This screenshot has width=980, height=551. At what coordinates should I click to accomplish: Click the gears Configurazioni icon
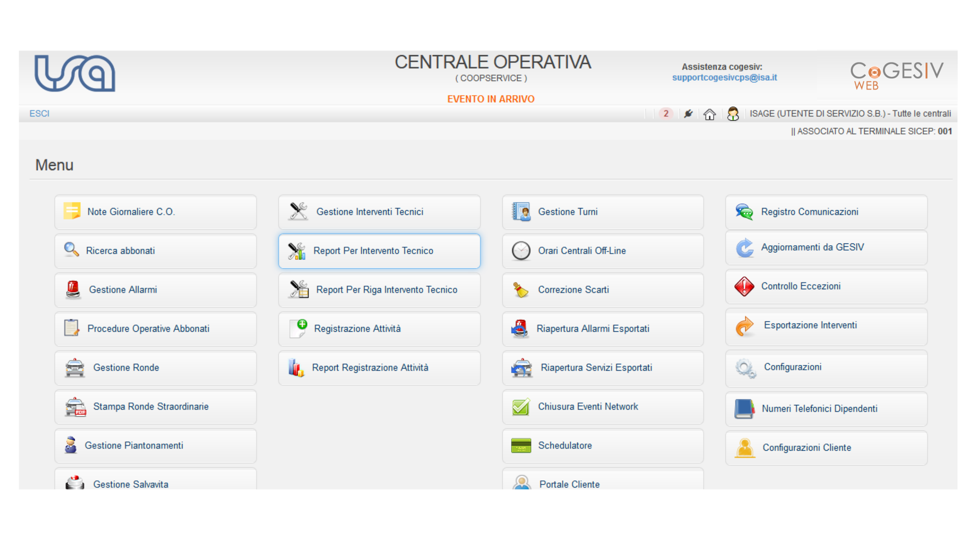pos(745,368)
